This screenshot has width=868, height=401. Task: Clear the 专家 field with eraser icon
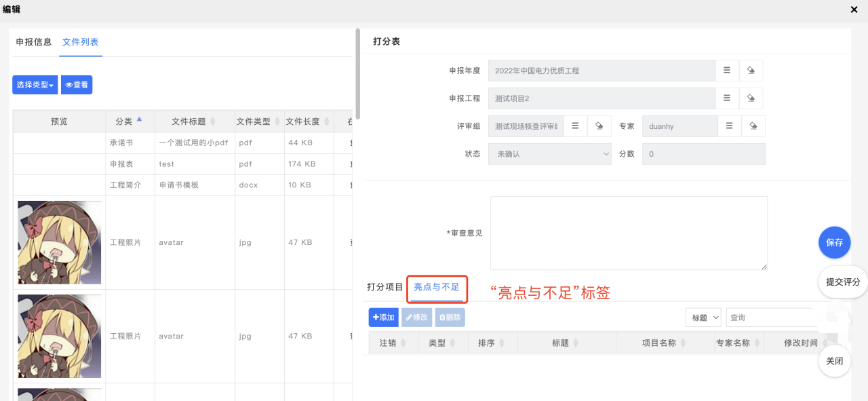click(753, 126)
